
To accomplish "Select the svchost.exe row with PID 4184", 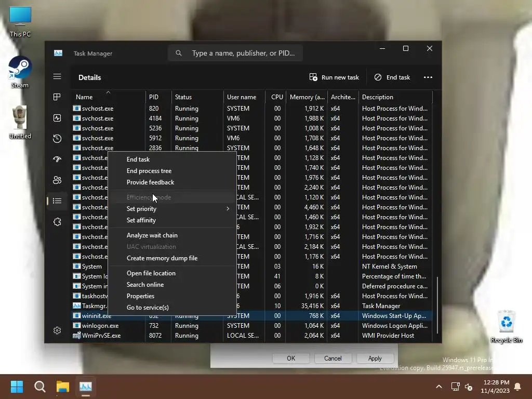I will [x=251, y=118].
